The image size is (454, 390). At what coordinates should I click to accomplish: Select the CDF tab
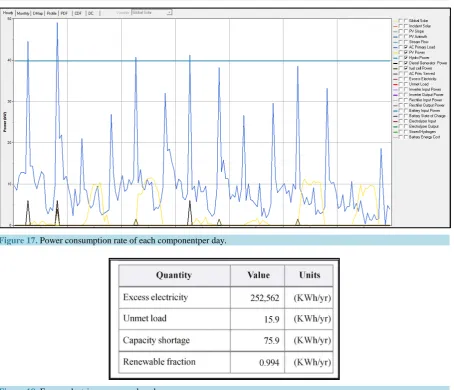pos(78,13)
